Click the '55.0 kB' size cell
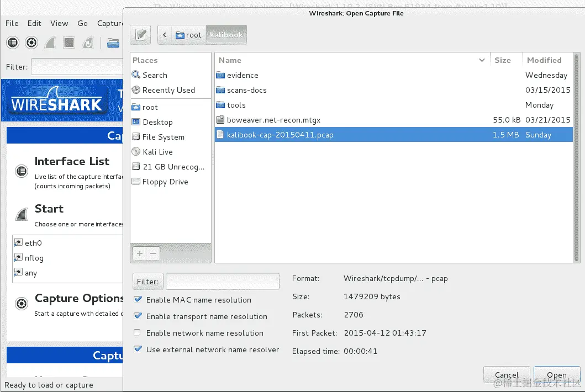Viewport: 585px width, 392px height. click(x=507, y=120)
